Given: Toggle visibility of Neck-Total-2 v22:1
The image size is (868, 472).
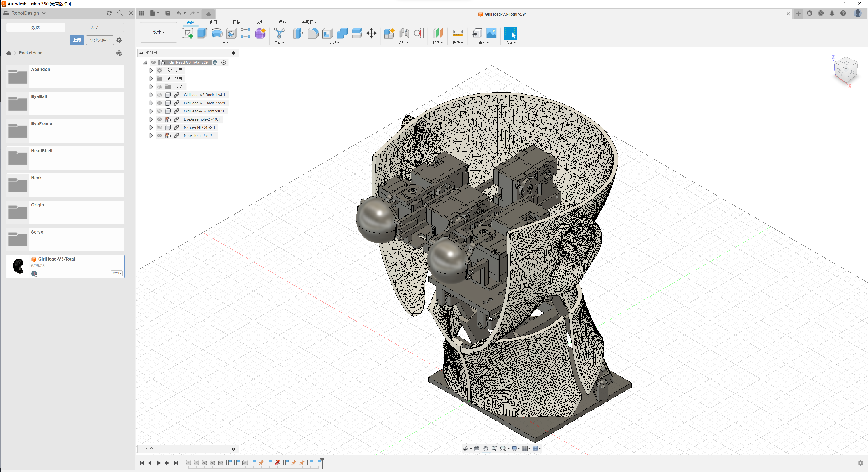Looking at the screenshot, I should pyautogui.click(x=159, y=136).
